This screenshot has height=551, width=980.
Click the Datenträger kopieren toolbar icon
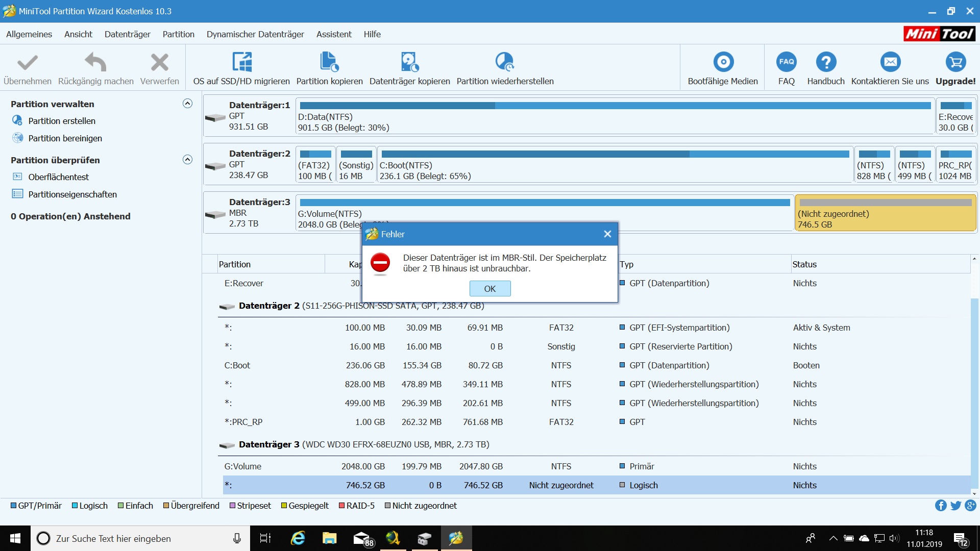pyautogui.click(x=409, y=62)
